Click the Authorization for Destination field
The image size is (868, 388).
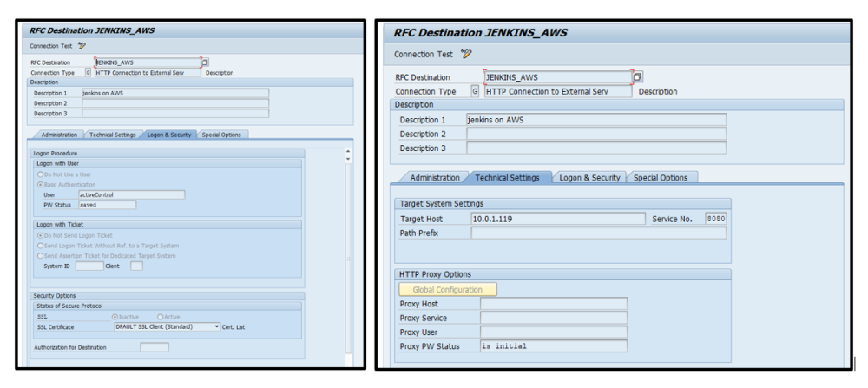155,347
